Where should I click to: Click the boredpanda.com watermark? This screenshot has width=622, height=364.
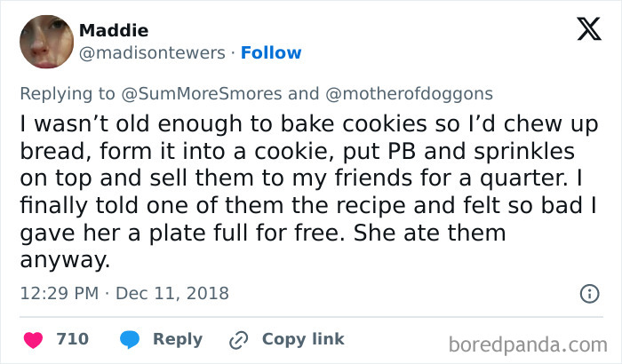point(533,342)
